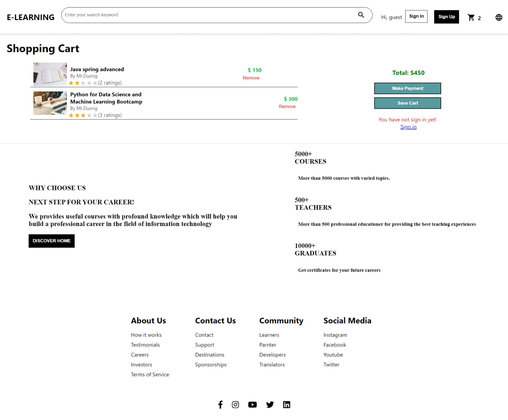Click the search keyword input field
Image resolution: width=508 pixels, height=420 pixels.
203,14
